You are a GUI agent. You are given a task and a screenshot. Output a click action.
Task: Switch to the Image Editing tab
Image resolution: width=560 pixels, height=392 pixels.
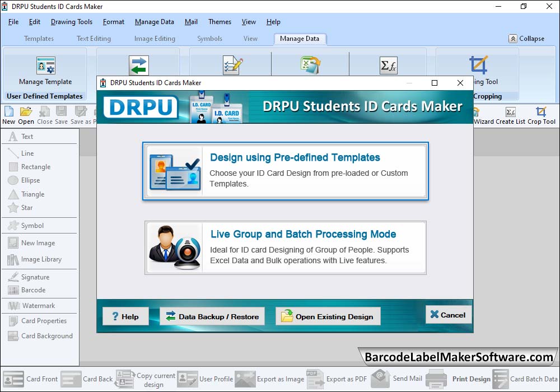tap(155, 39)
